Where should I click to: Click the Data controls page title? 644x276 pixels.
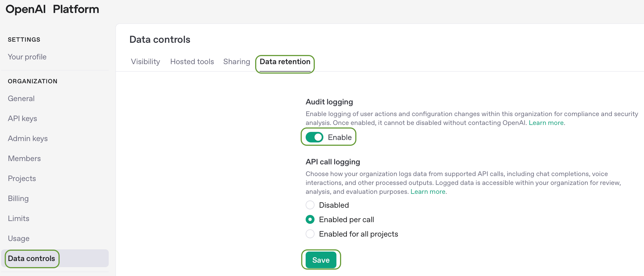point(160,39)
